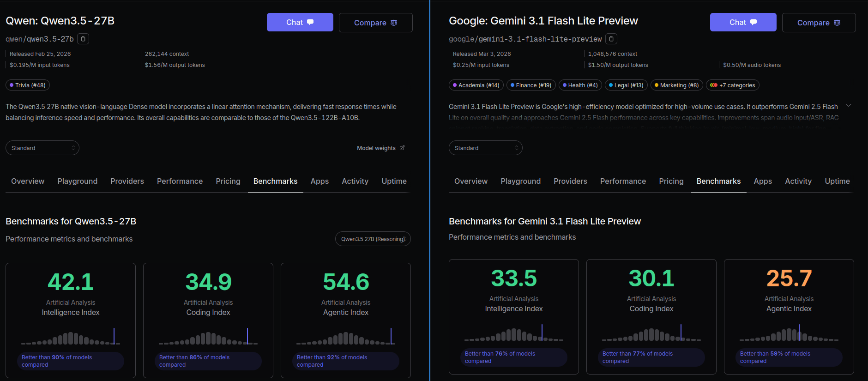The image size is (868, 381).
Task: Open the Standard dropdown on Gemini page
Action: click(x=486, y=148)
